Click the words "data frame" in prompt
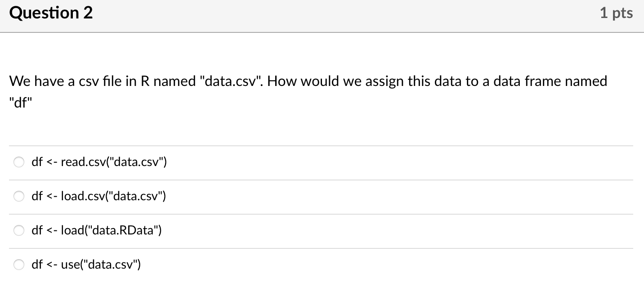The width and height of the screenshot is (644, 288). pyautogui.click(x=527, y=81)
